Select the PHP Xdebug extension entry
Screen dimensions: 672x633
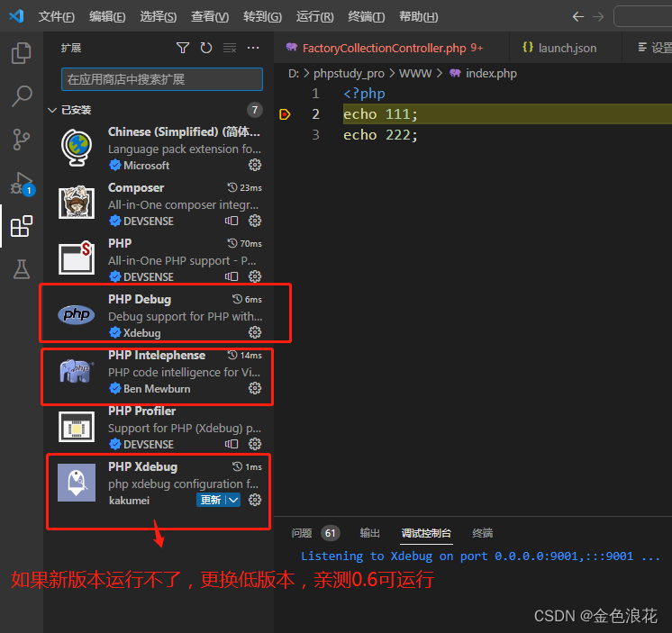pos(159,484)
